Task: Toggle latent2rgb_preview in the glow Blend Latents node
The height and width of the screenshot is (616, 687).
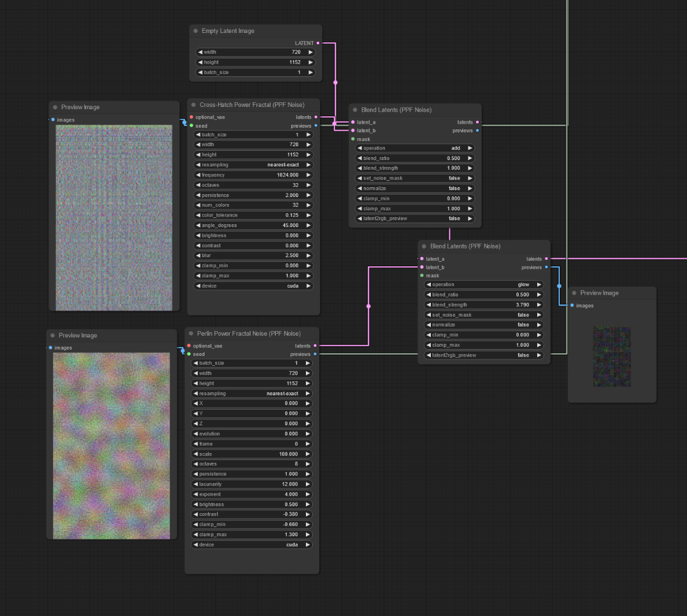Action: click(x=483, y=355)
